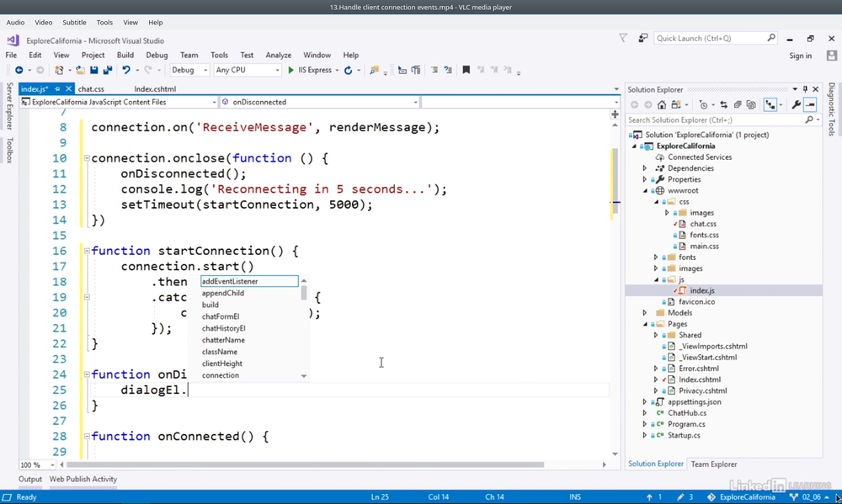Open the Debug configuration dropdown
This screenshot has width=842, height=504.
189,71
